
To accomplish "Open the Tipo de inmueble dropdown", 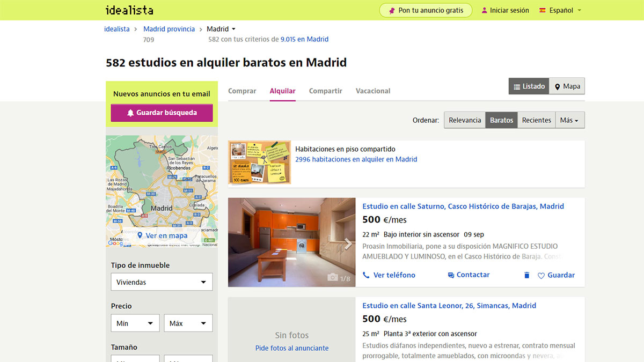I will (x=162, y=282).
